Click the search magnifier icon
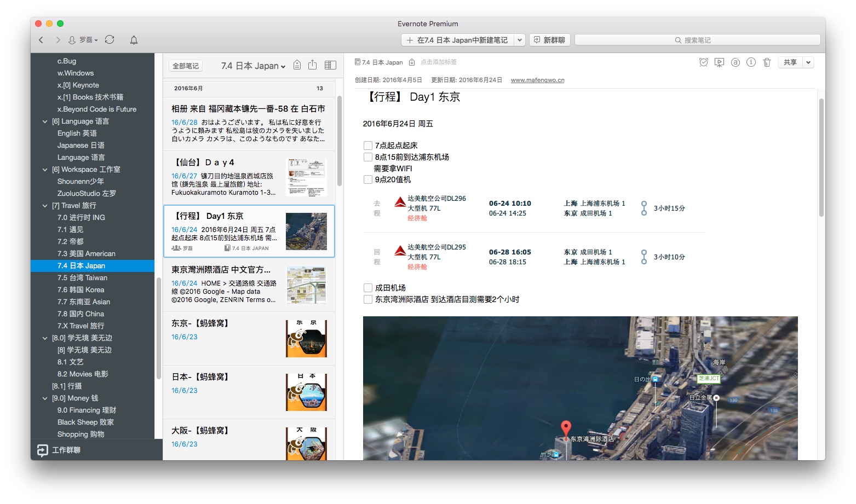This screenshot has height=504, width=856. tap(678, 40)
